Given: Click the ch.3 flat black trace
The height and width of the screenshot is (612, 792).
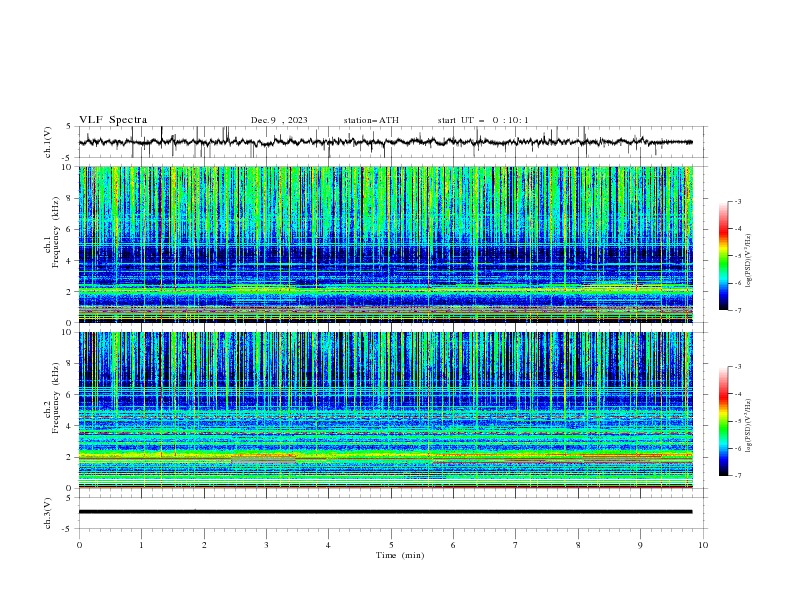Looking at the screenshot, I should point(385,512).
